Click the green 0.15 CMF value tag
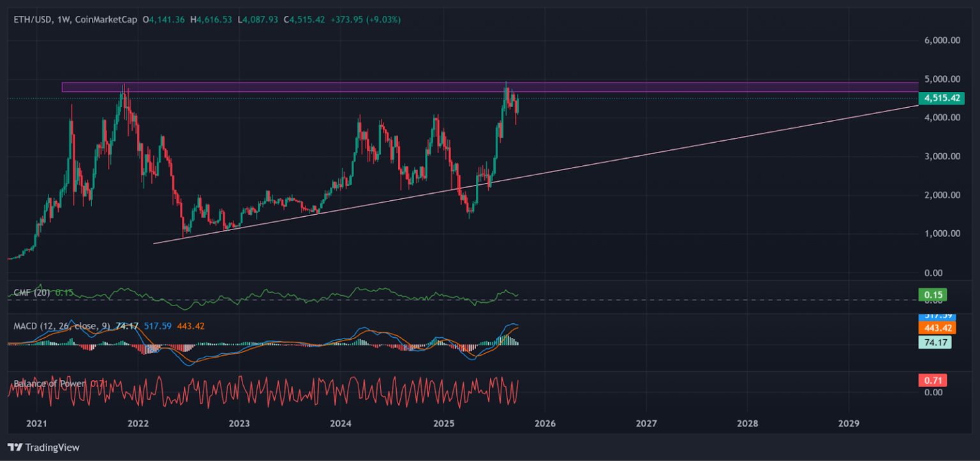 932,295
